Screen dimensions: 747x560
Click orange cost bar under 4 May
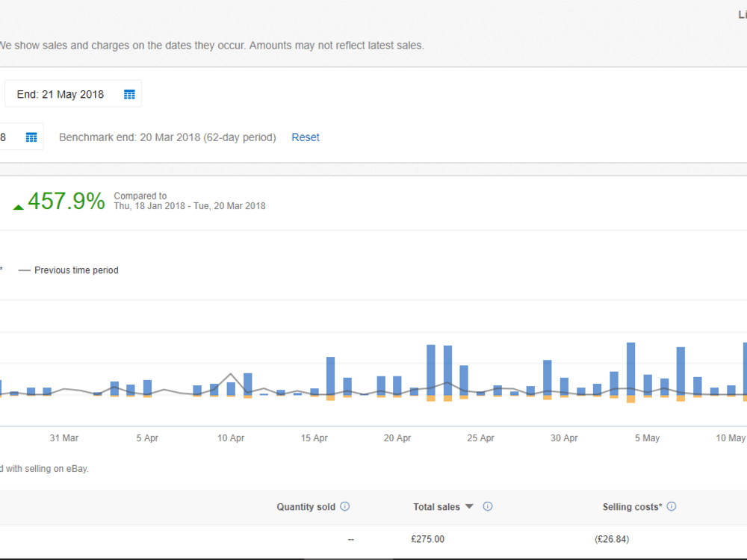pos(630,399)
